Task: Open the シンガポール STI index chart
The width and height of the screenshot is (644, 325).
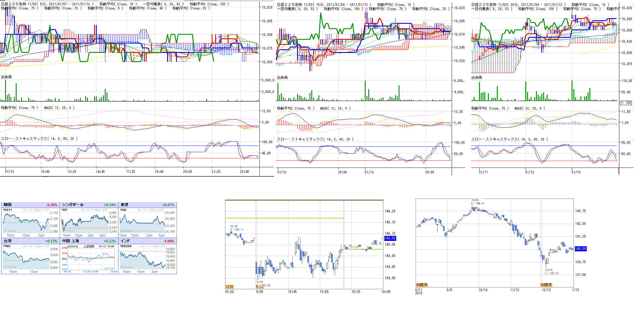Action: [x=85, y=223]
